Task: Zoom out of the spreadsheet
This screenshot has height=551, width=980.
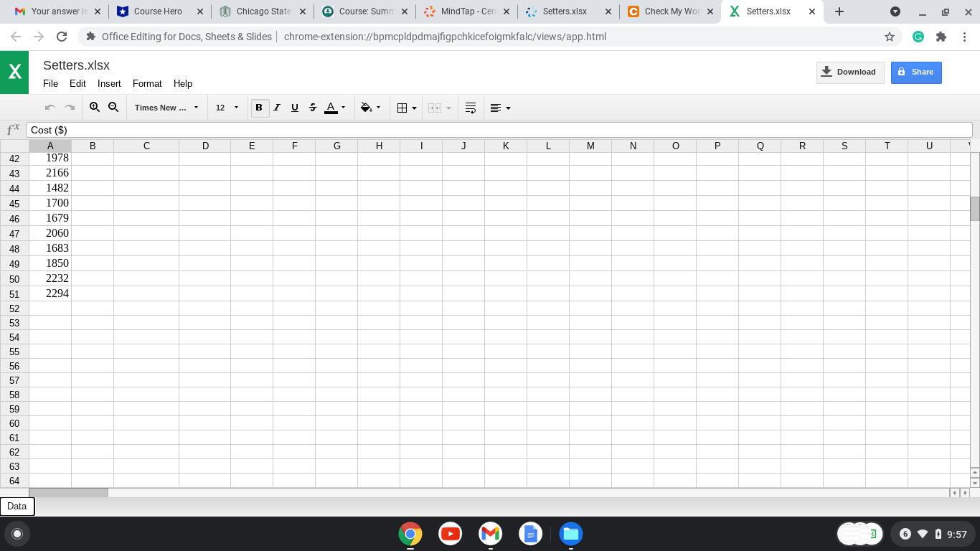Action: pyautogui.click(x=113, y=108)
